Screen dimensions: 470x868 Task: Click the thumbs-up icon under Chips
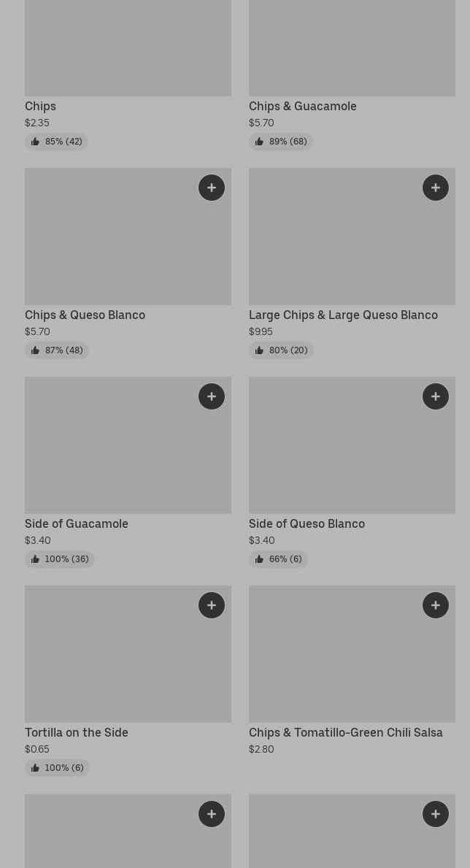pos(35,142)
